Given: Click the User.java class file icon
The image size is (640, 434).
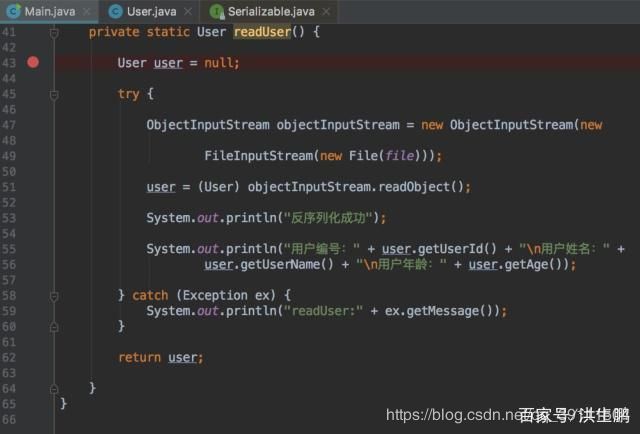Looking at the screenshot, I should click(116, 11).
